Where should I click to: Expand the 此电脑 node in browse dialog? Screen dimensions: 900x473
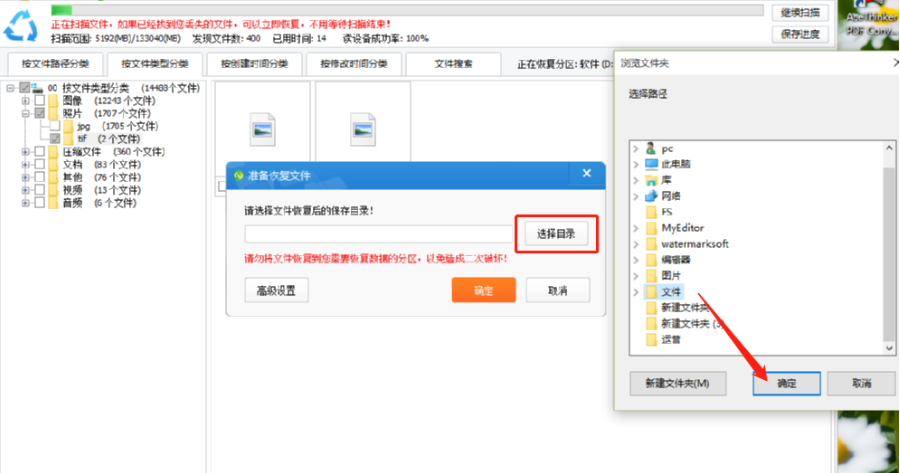[636, 164]
